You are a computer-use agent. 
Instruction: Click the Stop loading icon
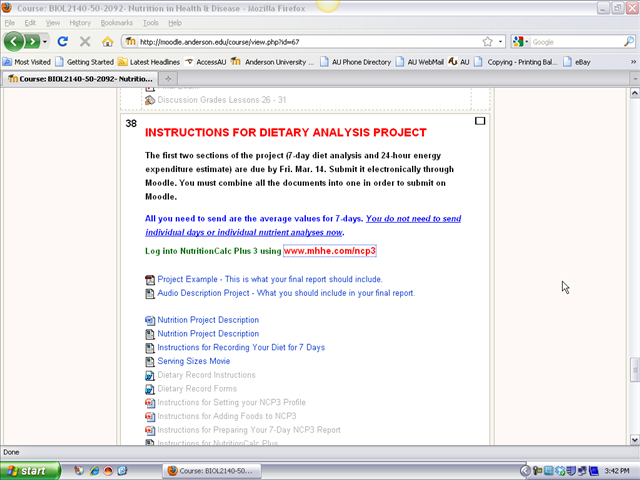click(85, 42)
